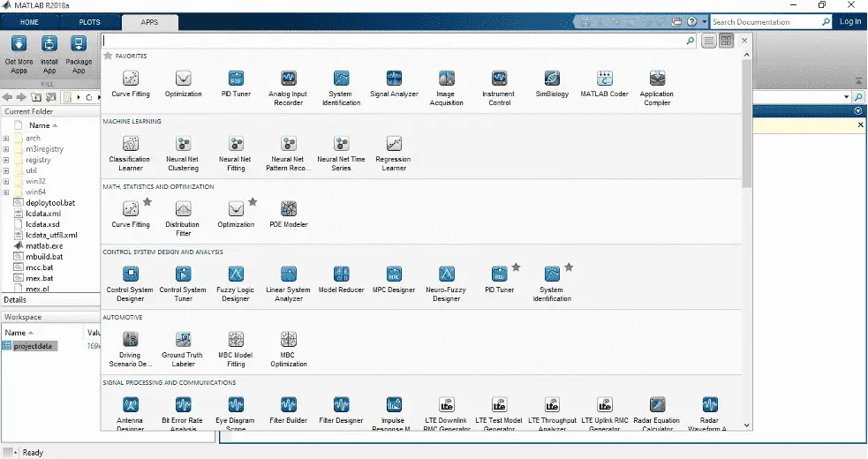The width and height of the screenshot is (868, 459).
Task: Launch Filter Designer app
Action: tap(341, 410)
